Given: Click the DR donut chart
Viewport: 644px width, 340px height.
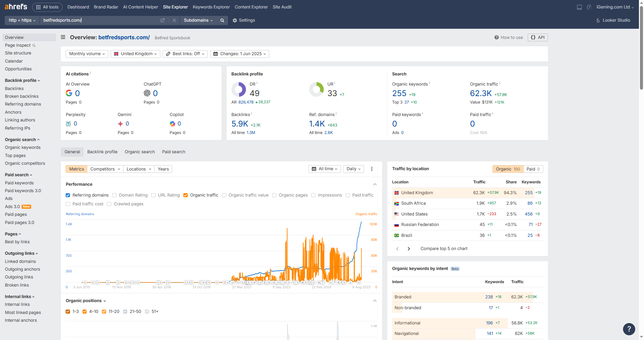Looking at the screenshot, I should 239,89.
